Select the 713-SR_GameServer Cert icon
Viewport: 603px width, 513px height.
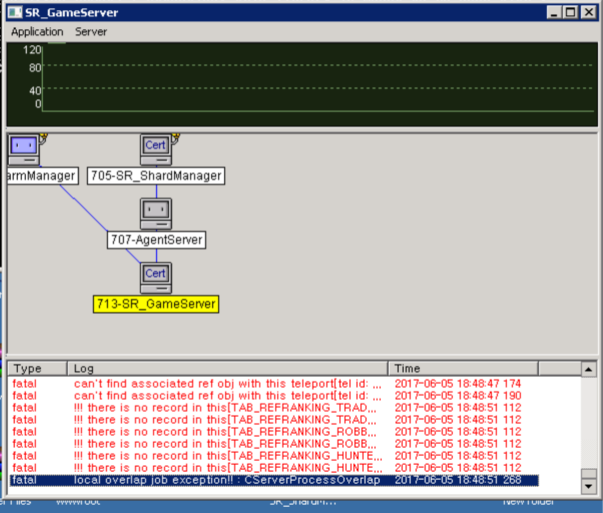click(156, 277)
